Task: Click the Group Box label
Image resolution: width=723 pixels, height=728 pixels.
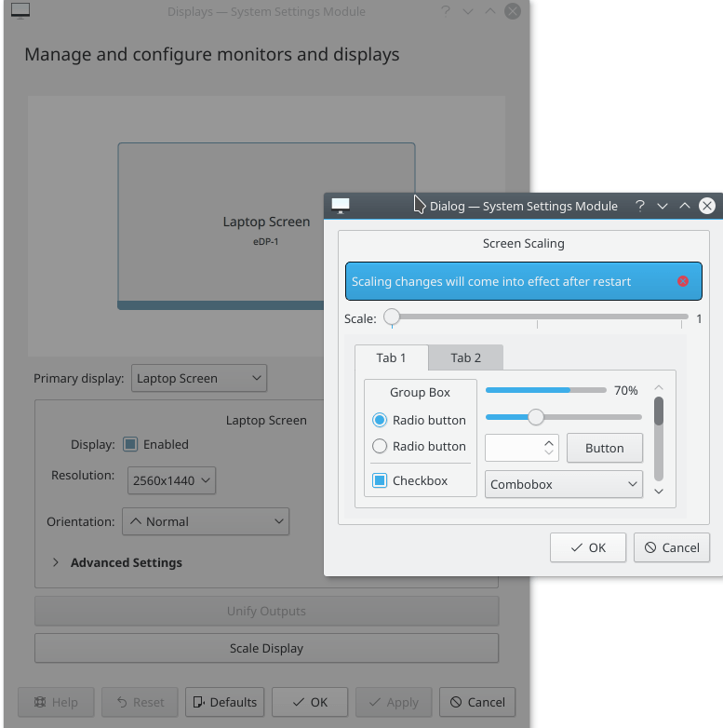Action: tap(420, 392)
